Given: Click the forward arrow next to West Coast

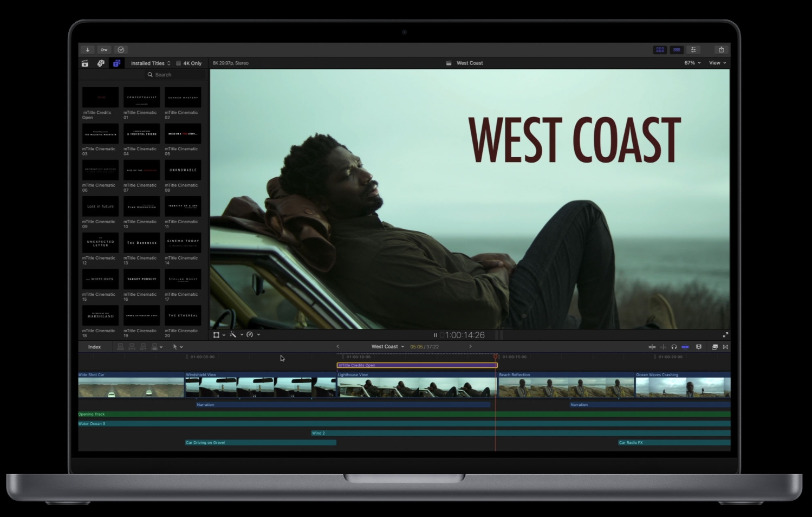Looking at the screenshot, I should [470, 346].
